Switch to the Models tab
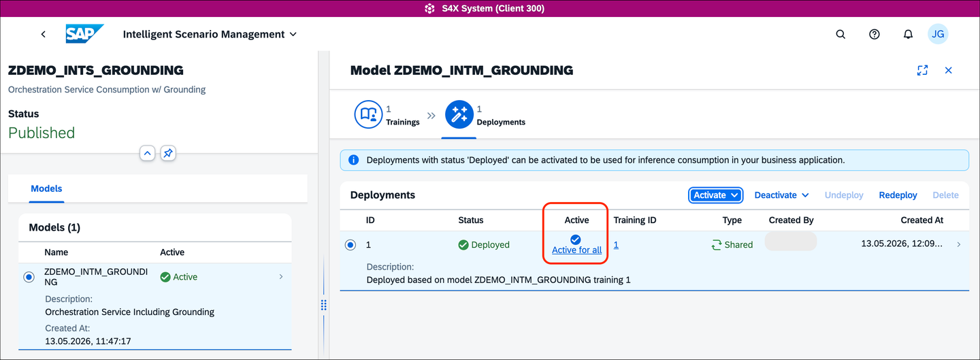 [x=46, y=189]
